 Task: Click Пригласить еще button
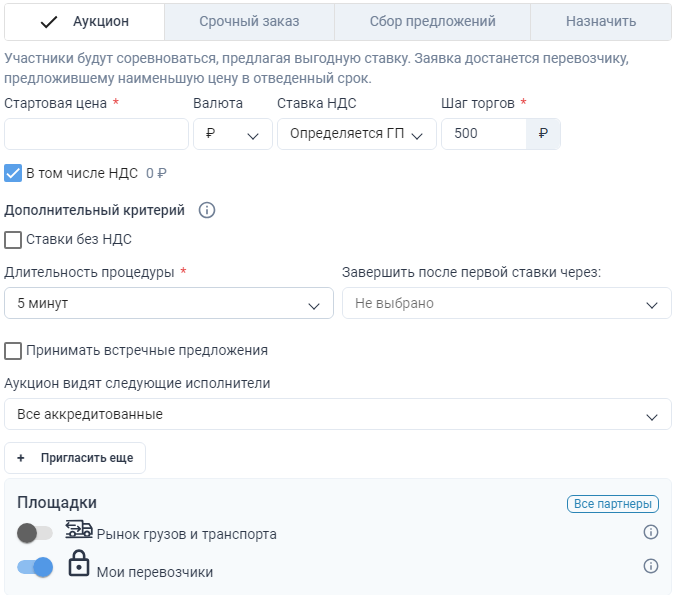(x=75, y=458)
